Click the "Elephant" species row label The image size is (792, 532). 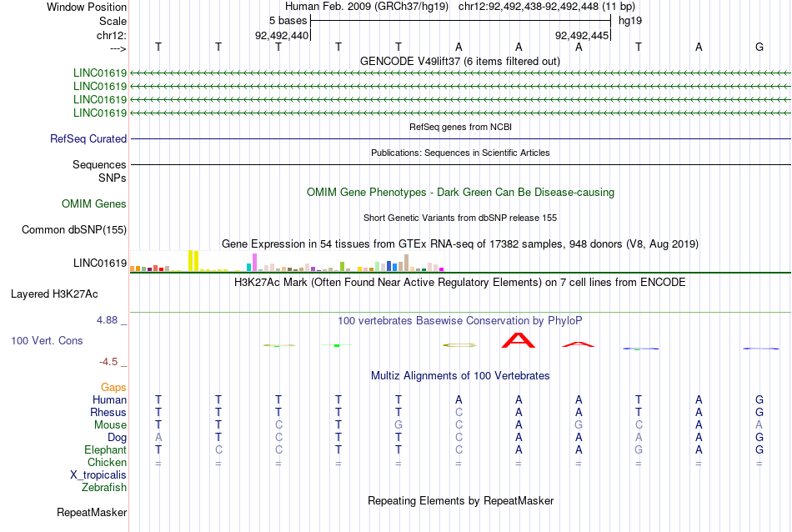tap(106, 449)
